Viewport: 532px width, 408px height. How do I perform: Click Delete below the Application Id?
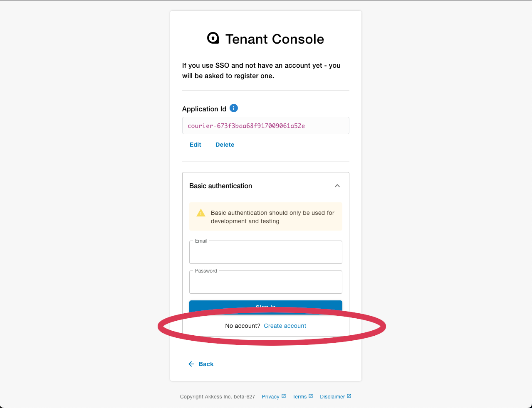click(x=225, y=145)
